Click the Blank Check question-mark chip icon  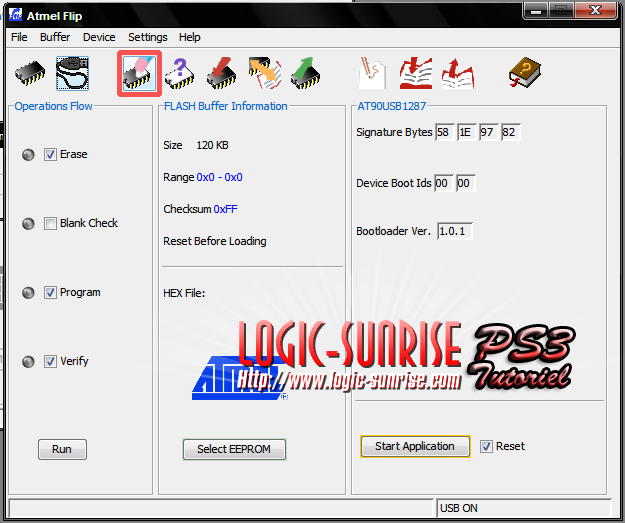tap(179, 73)
